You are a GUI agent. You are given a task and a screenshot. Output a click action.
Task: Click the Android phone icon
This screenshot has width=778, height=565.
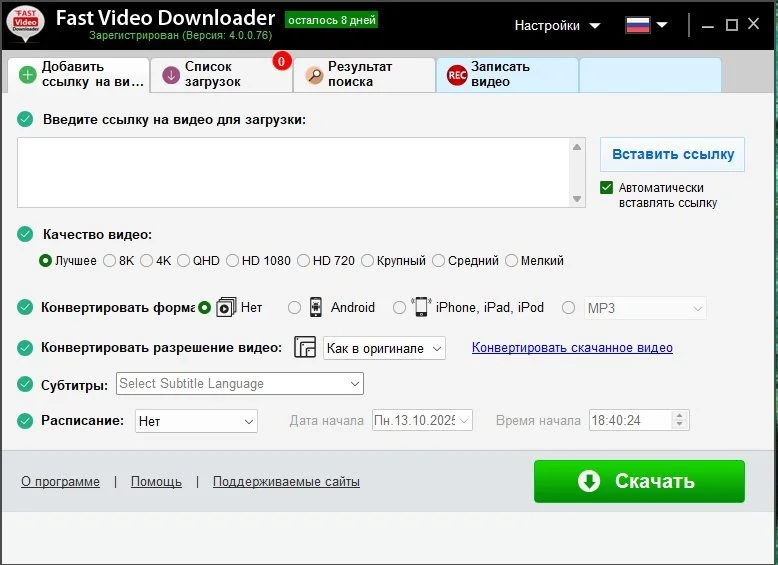click(x=316, y=307)
